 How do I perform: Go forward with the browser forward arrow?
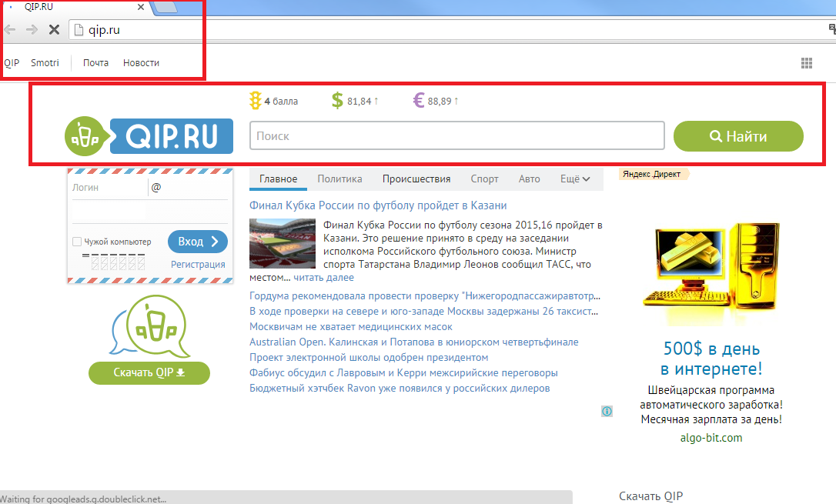[x=32, y=30]
